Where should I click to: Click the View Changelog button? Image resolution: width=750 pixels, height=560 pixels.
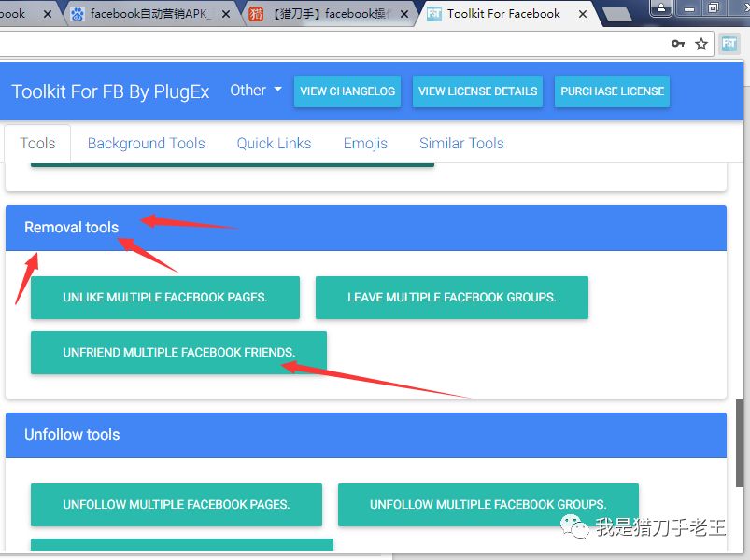tap(347, 91)
